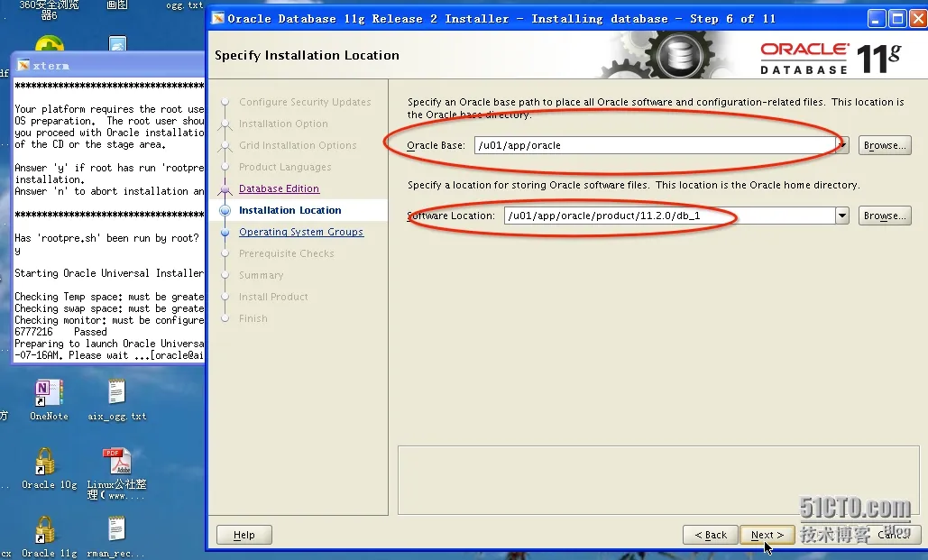Screen dimensions: 928x560
Task: Go to Database Edition step link
Action: click(279, 188)
